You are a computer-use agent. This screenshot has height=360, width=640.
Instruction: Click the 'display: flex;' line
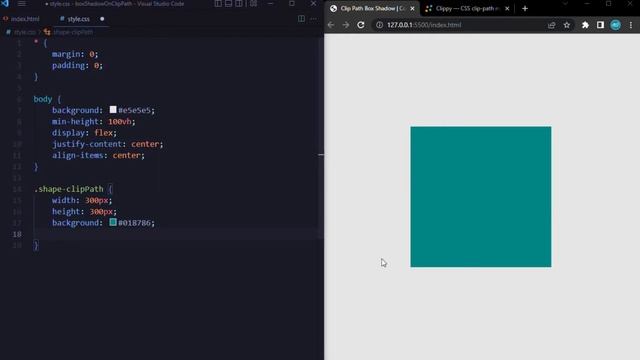pos(84,133)
